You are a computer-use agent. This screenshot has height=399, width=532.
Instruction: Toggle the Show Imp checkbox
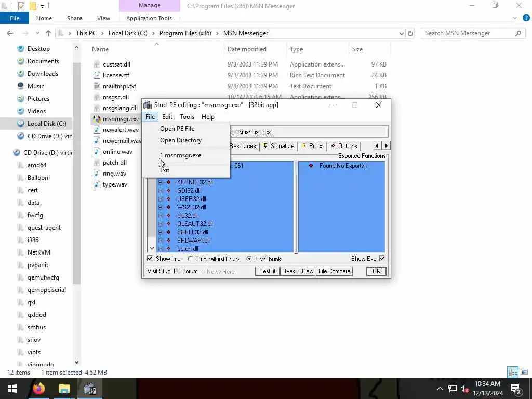pyautogui.click(x=150, y=259)
